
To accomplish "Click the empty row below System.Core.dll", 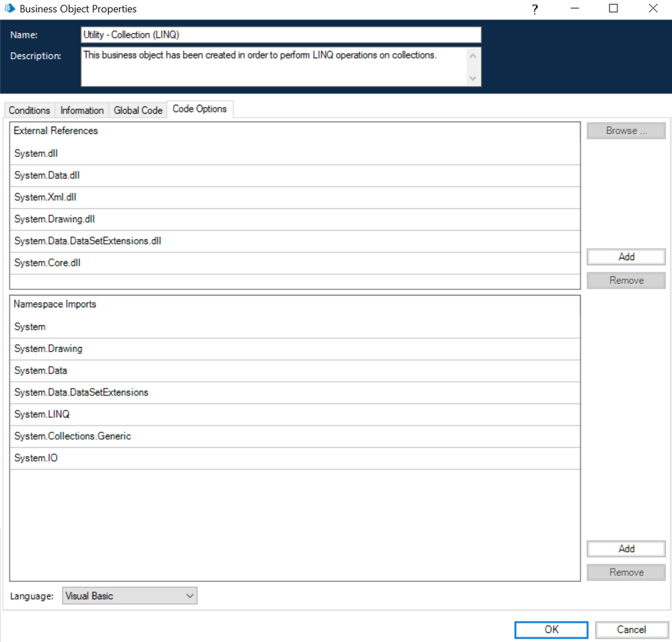I will click(x=295, y=281).
